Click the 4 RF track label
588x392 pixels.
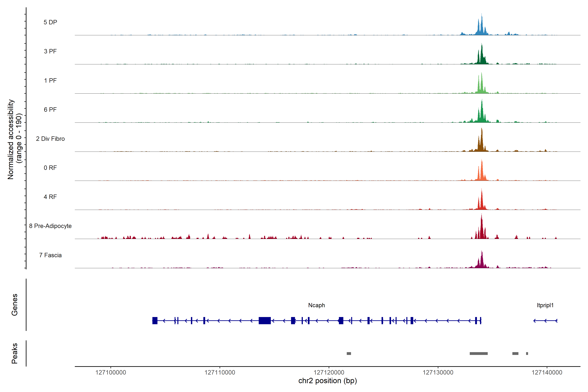tap(50, 197)
